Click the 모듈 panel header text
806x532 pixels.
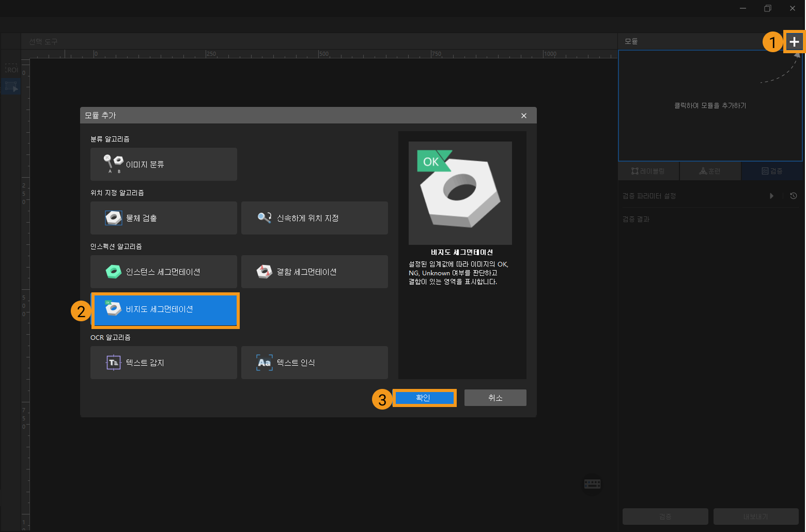pyautogui.click(x=631, y=41)
